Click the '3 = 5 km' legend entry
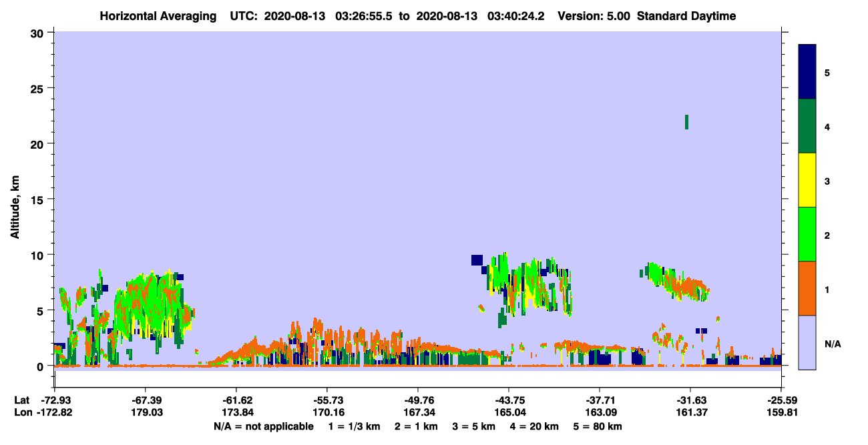 (475, 426)
